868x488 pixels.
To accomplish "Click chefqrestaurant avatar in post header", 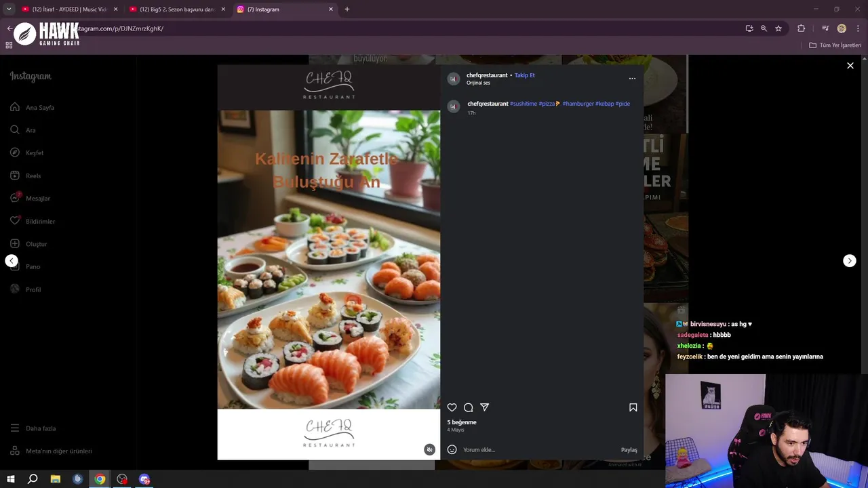I will click(x=454, y=79).
